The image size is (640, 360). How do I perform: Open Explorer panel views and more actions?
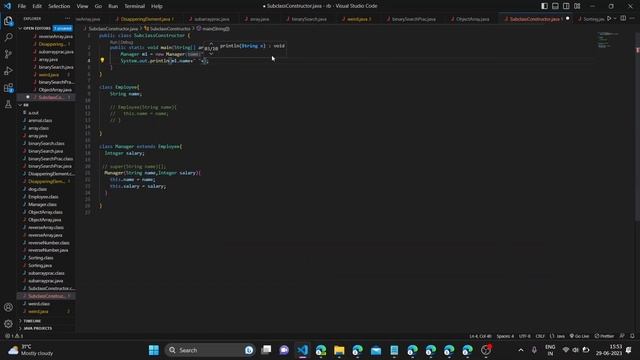[x=67, y=19]
